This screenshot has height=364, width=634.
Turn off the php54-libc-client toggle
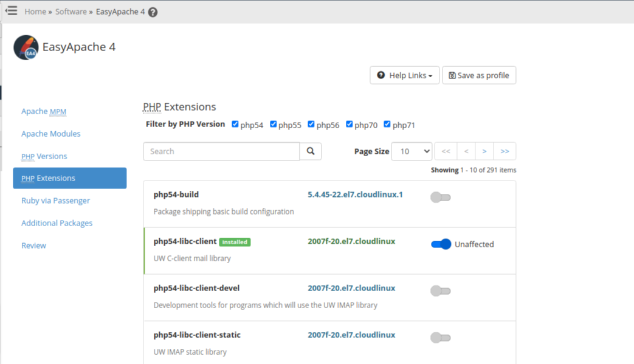pos(441,244)
